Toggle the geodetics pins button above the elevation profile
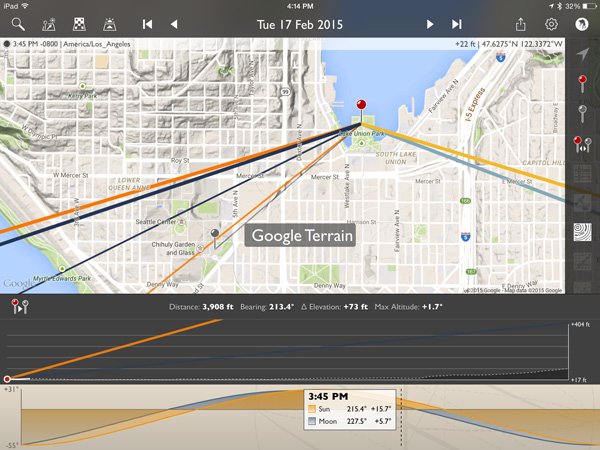 click(20, 307)
